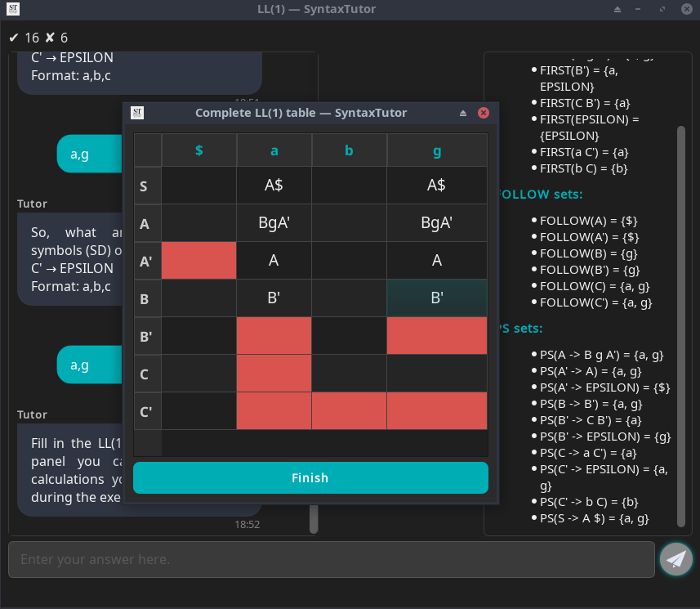Viewport: 700px width, 609px height.
Task: Select the C row header
Action: point(148,373)
